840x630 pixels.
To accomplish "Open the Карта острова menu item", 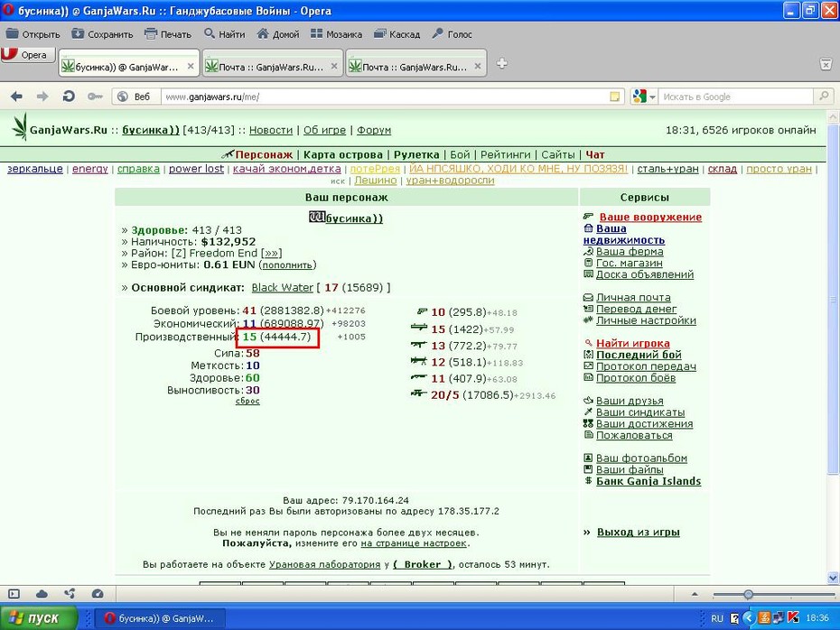I will click(x=343, y=154).
